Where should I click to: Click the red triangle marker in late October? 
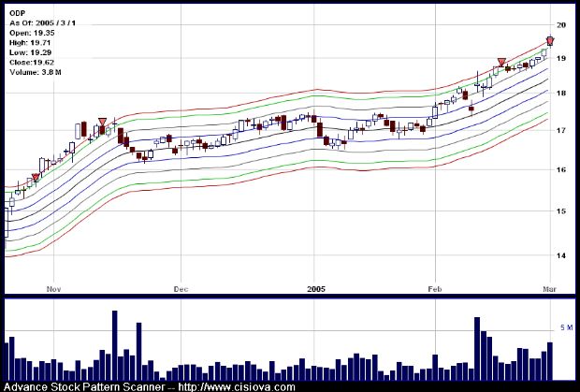(36, 177)
